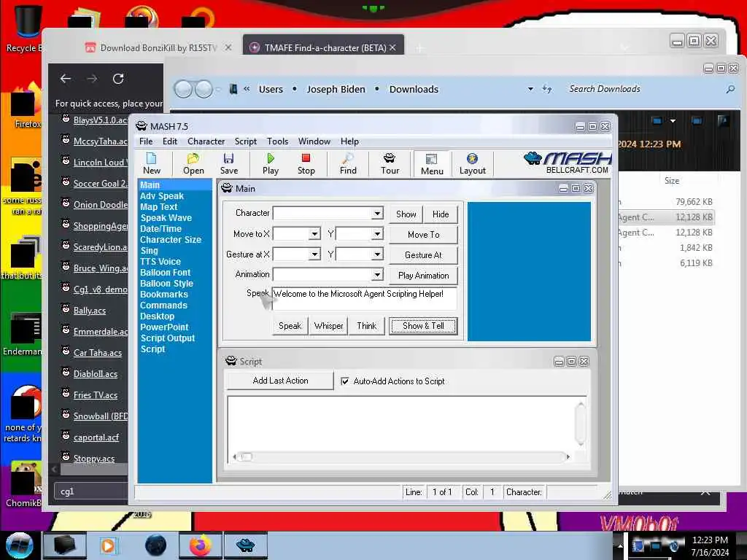Click the MASH Bellcraft.com logo
The height and width of the screenshot is (560, 747).
pyautogui.click(x=567, y=163)
